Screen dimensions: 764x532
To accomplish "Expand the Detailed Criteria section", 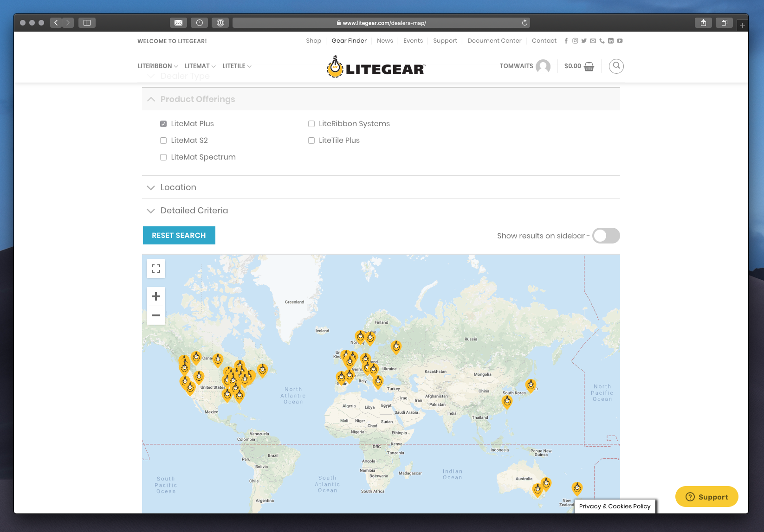I will tap(381, 211).
